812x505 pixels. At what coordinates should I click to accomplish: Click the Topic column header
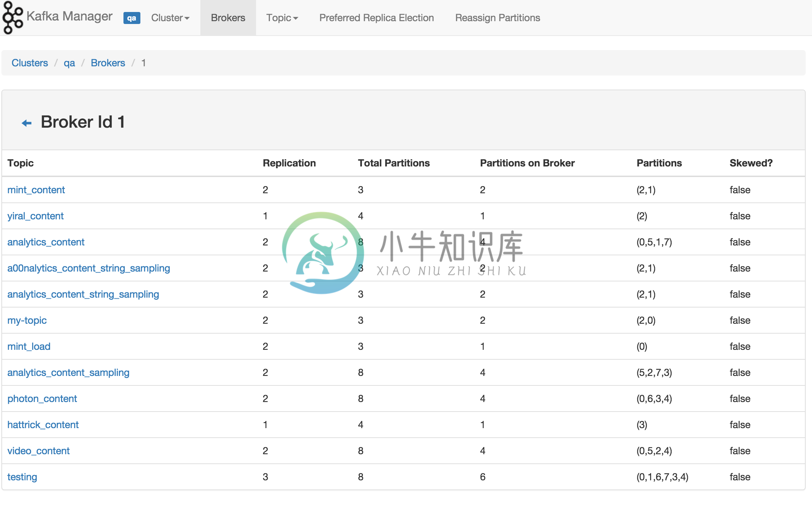[20, 163]
